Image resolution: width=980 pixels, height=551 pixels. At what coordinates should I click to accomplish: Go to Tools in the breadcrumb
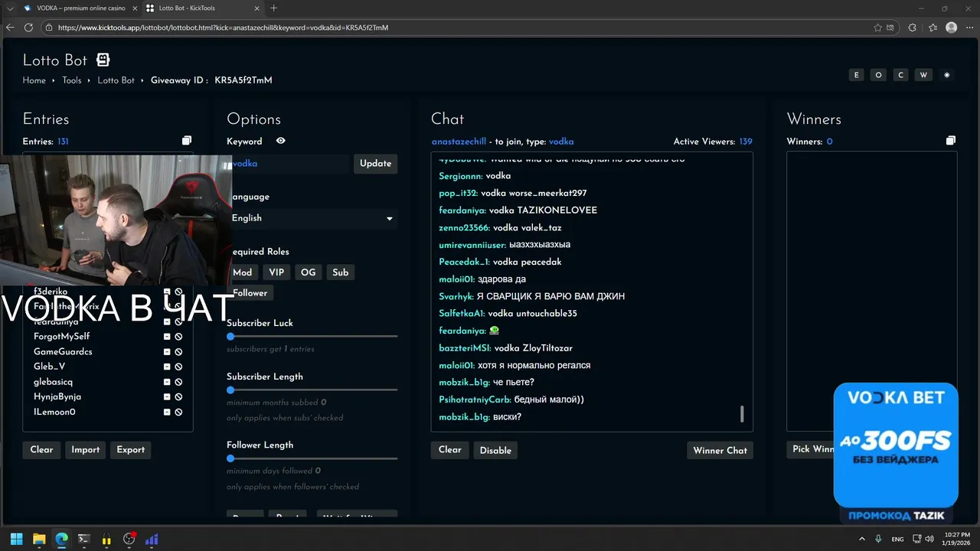click(71, 80)
